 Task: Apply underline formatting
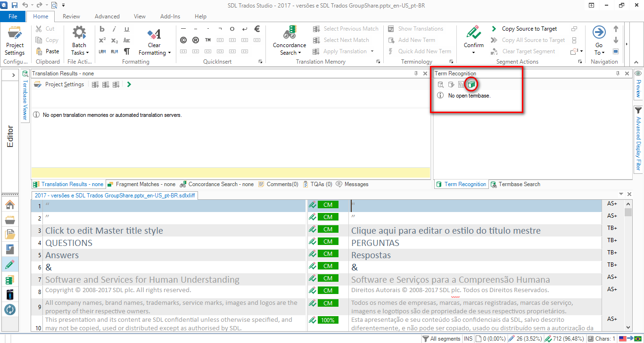(x=127, y=29)
